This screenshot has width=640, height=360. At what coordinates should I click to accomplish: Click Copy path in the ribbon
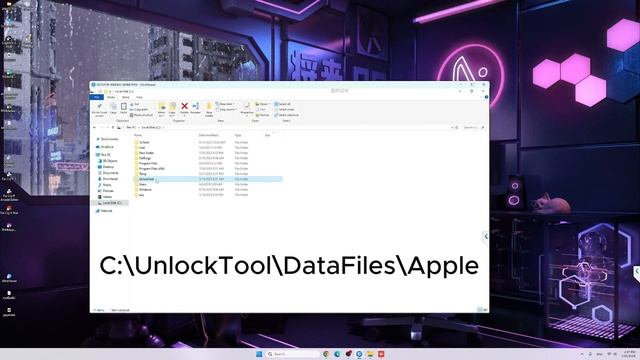139,109
